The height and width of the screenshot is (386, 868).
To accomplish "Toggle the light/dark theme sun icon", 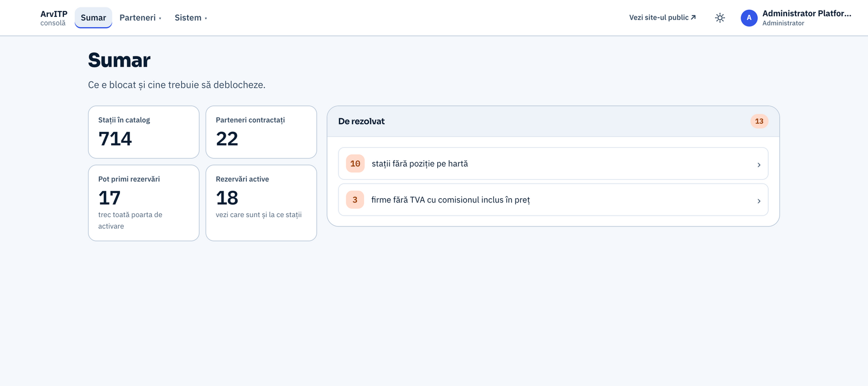I will (720, 18).
